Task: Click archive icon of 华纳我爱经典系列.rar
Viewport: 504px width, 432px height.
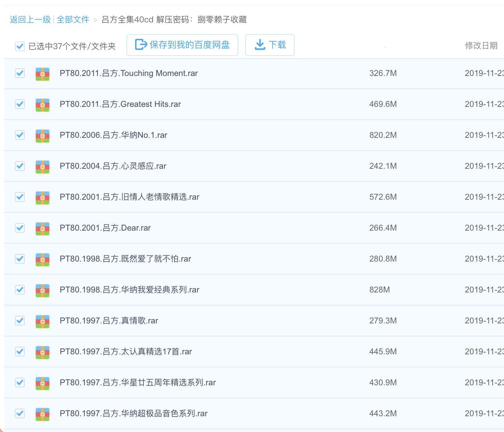Action: (43, 290)
